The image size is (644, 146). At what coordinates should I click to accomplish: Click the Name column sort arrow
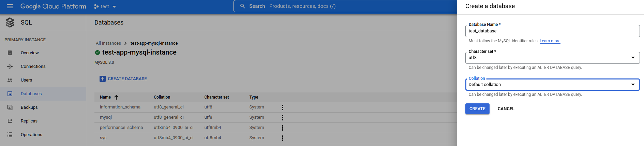pos(116,97)
